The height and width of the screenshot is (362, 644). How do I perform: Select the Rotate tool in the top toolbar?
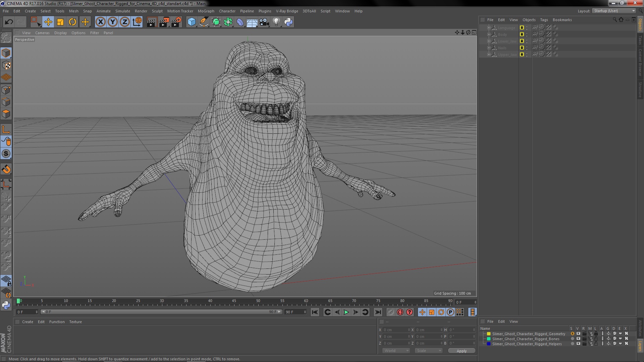coord(72,22)
